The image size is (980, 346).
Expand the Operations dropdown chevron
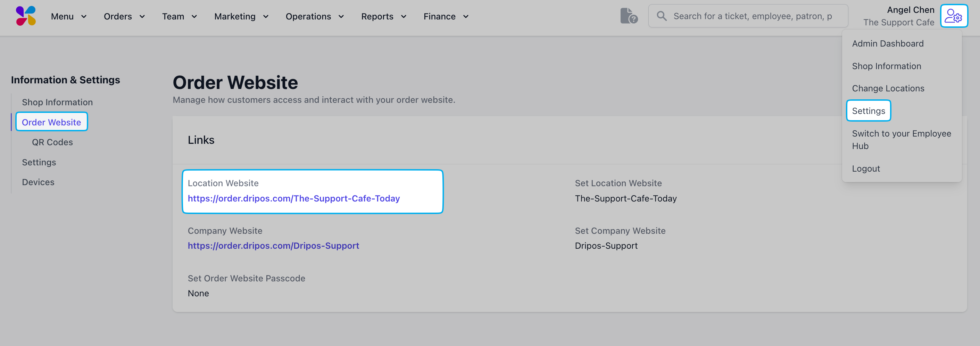341,17
